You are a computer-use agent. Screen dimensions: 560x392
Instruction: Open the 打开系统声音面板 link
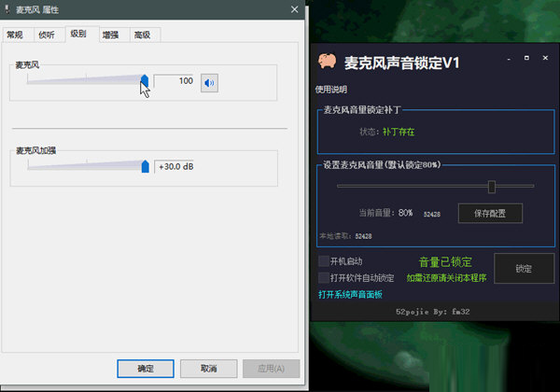point(351,293)
